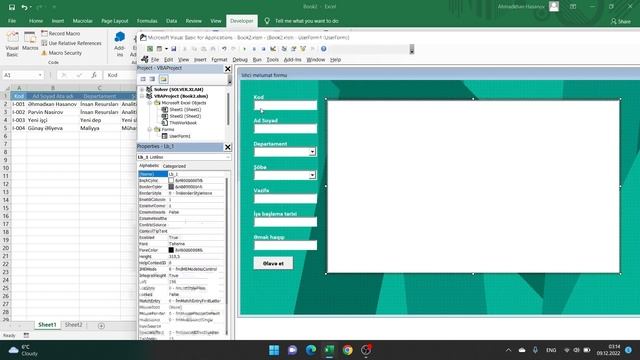
Task: Click the Ad Soyad text box on form
Action: [x=285, y=129]
